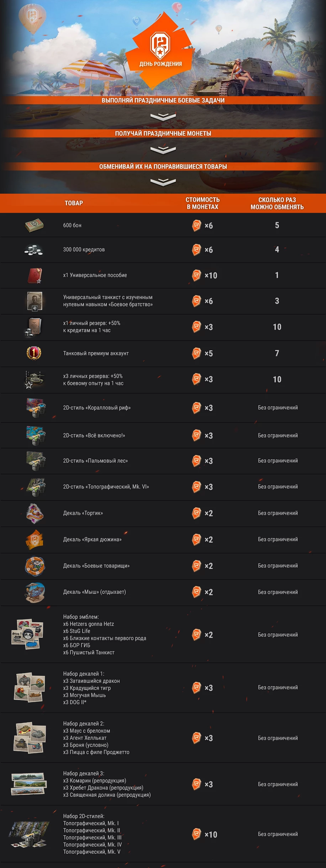Screen dimensions: 326x868
Task: Click the coin icon beside ×10 for Универсальное пособие
Action: point(196,275)
